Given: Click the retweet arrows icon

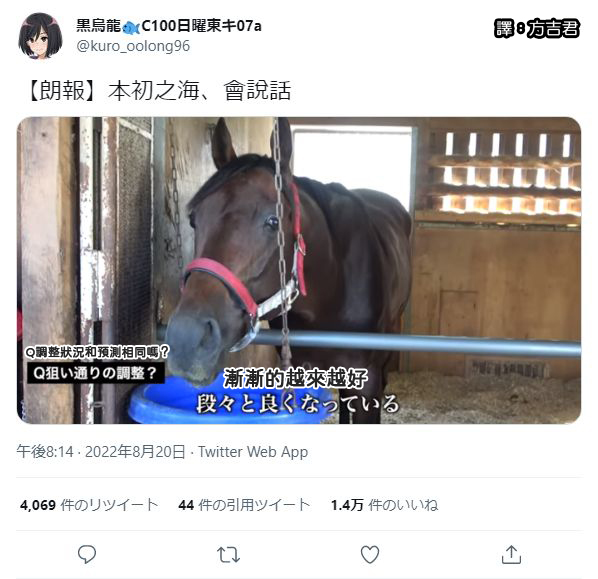Looking at the screenshot, I should point(228,555).
